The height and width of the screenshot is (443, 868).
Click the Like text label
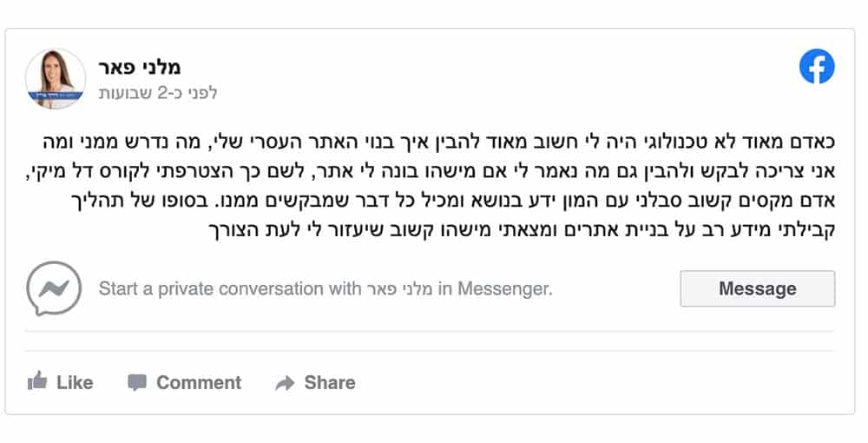[75, 382]
